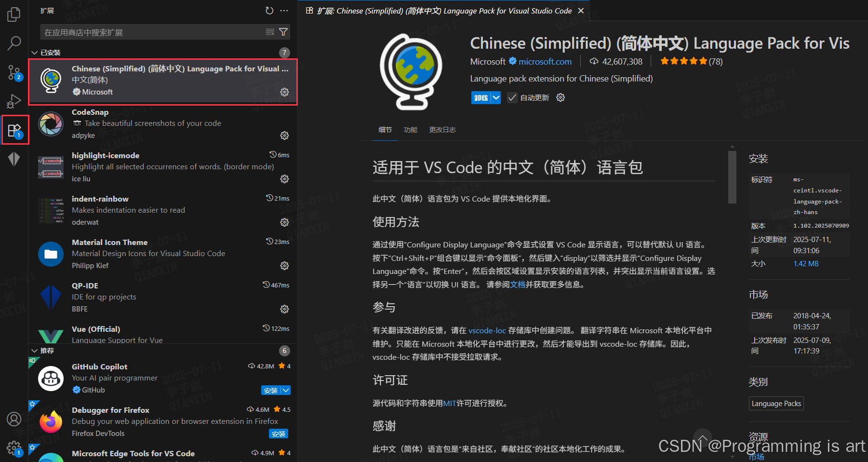
Task: Switch to the 细节 details tab
Action: 385,130
